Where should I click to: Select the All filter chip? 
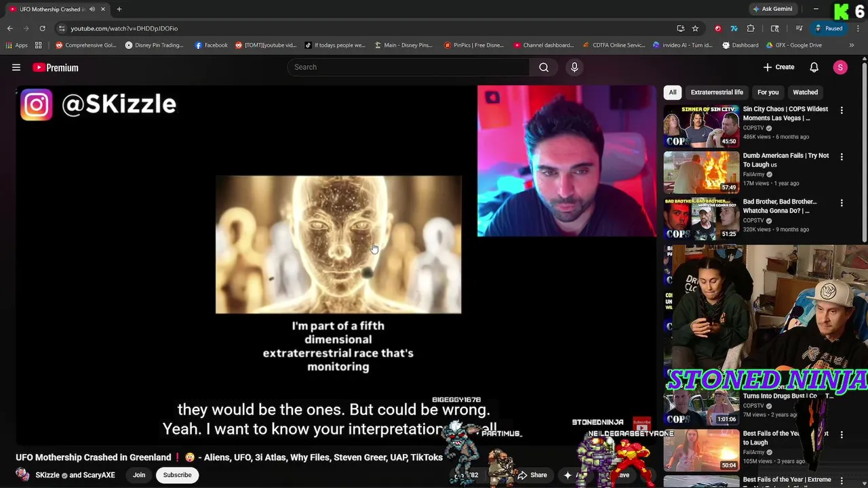pos(672,92)
